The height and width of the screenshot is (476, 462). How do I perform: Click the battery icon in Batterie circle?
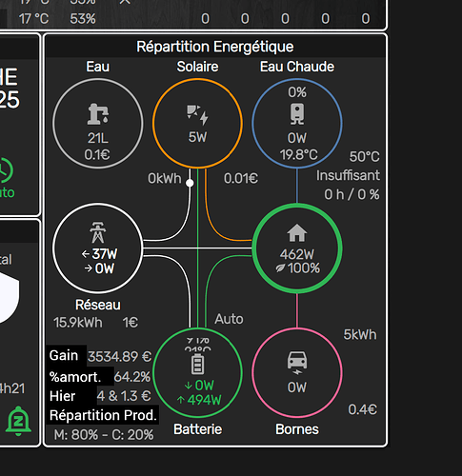coord(197,364)
